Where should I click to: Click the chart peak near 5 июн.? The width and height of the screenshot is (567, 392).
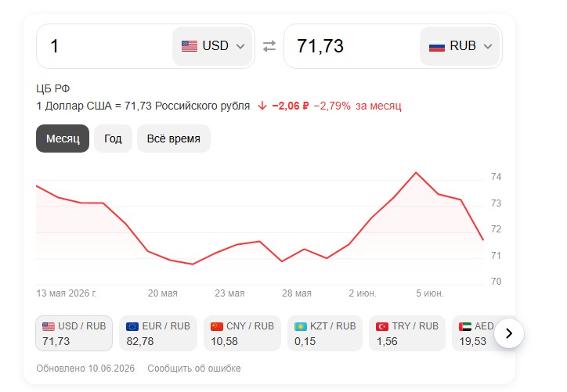coord(416,172)
